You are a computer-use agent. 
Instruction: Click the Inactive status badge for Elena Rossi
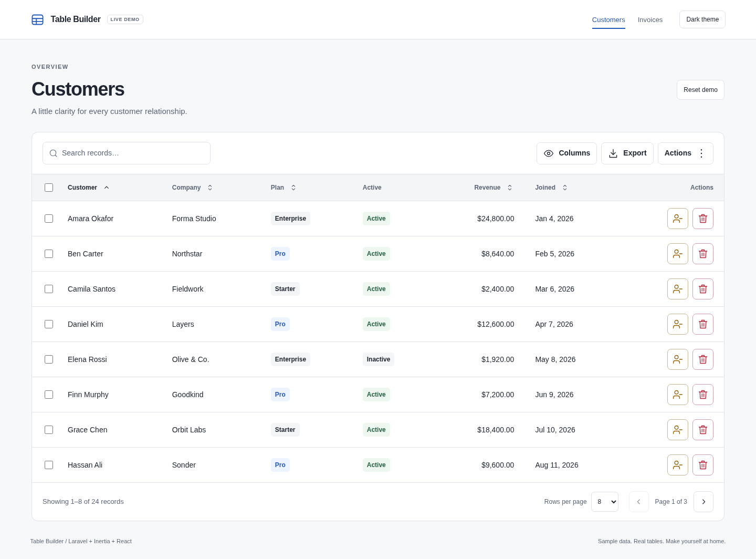click(379, 359)
